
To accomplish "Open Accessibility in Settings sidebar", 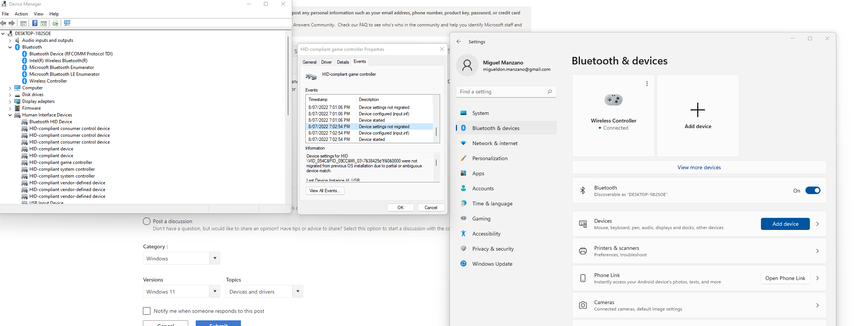I will coord(506,234).
